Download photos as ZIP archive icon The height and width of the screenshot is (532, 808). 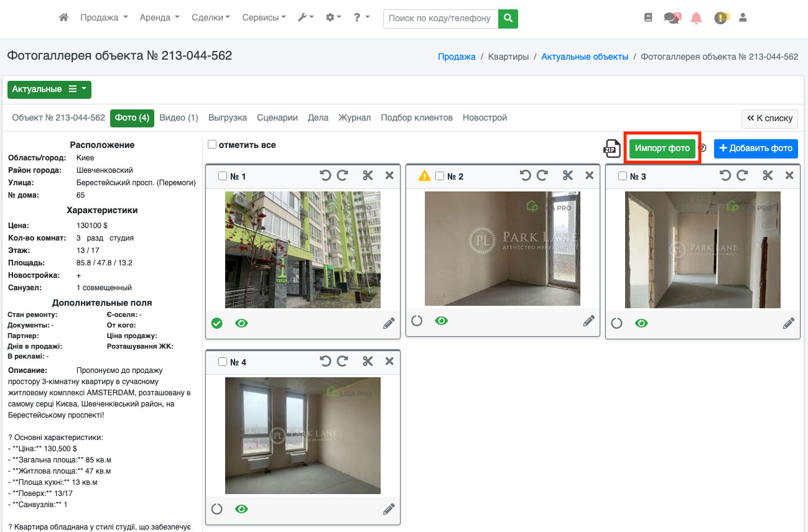(x=612, y=149)
